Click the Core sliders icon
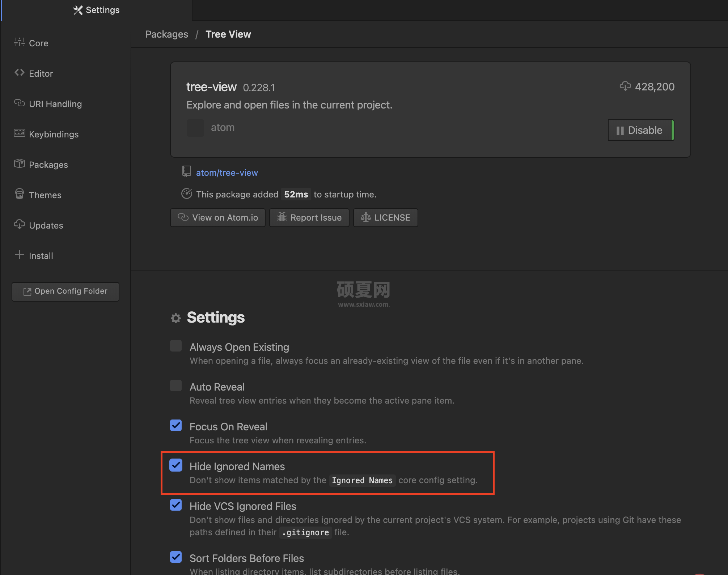The image size is (728, 575). 20,43
